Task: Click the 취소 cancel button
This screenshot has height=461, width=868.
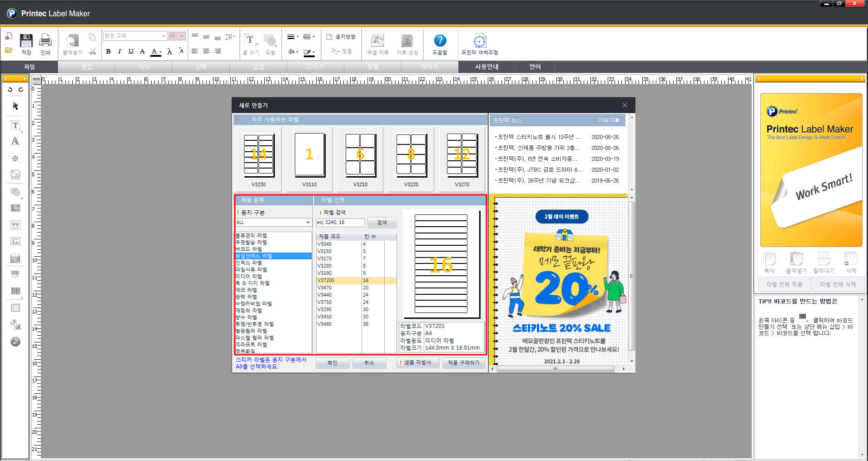Action: (x=369, y=363)
